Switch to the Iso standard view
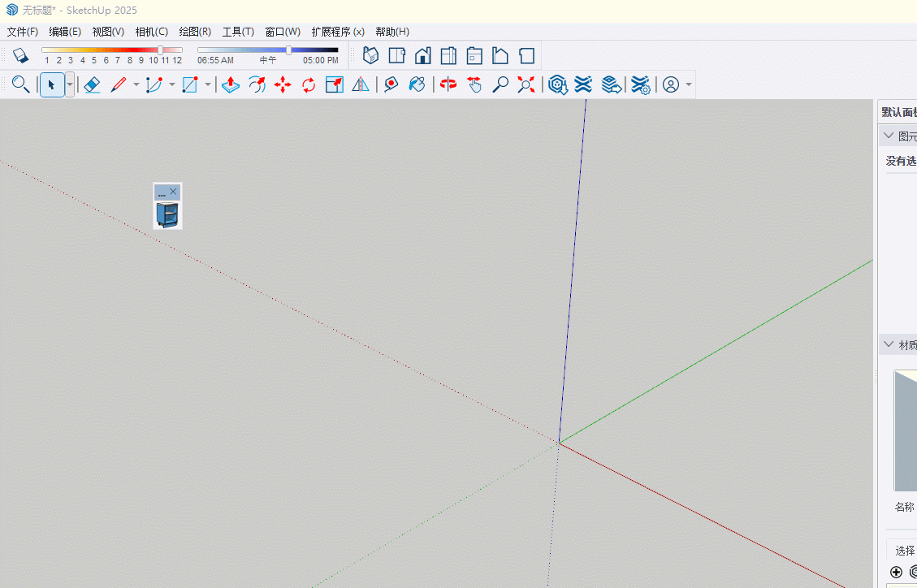The width and height of the screenshot is (917, 588). click(x=371, y=55)
